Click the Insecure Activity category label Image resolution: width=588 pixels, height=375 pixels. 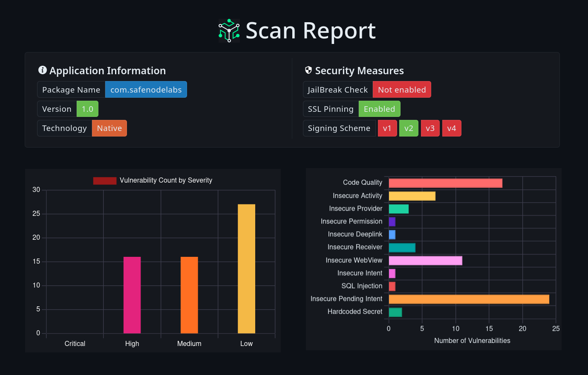pos(357,195)
